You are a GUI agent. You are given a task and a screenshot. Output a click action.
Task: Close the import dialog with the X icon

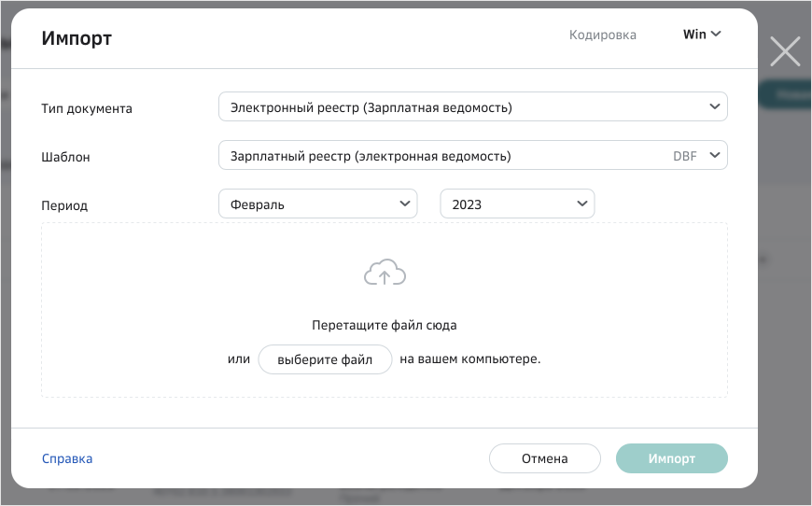click(x=785, y=51)
